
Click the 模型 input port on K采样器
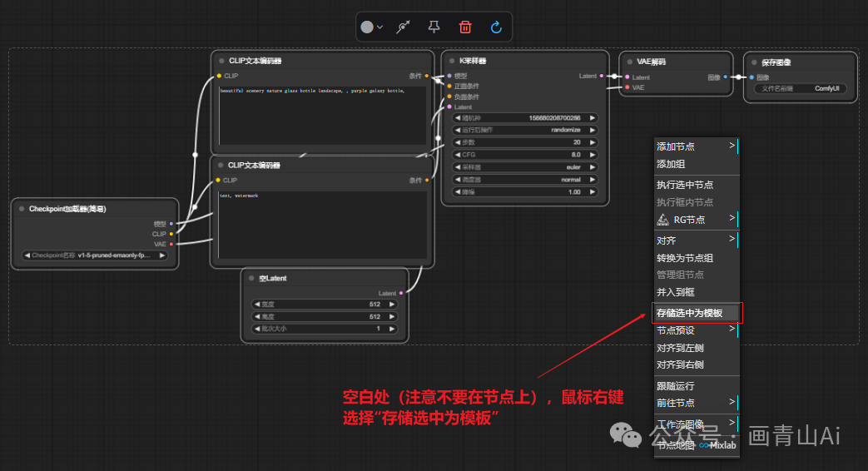[449, 76]
